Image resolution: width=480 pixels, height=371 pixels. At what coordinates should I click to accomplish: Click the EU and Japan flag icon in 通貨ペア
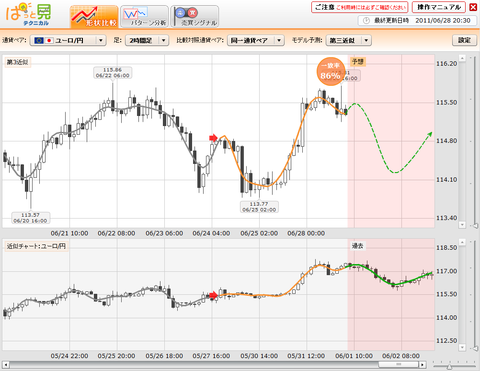pos(44,40)
